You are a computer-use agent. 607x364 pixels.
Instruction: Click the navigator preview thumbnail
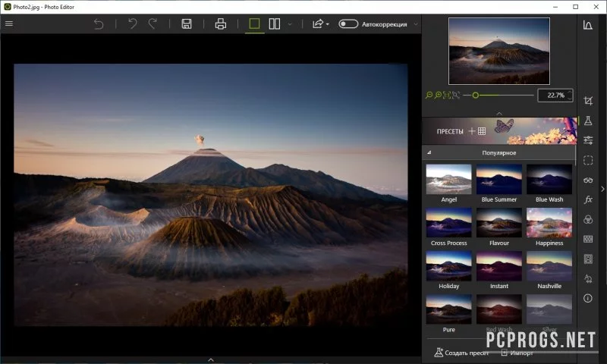(499, 51)
